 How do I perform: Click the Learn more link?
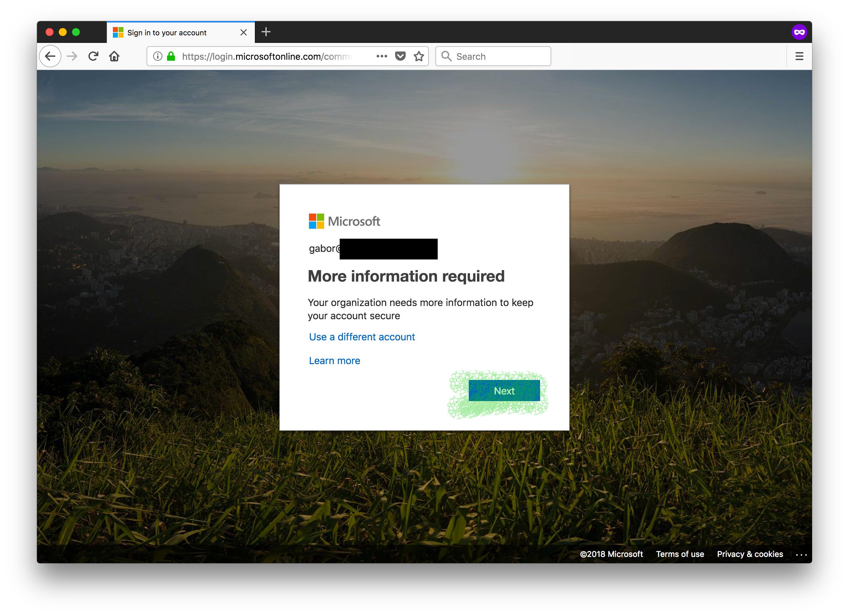pos(334,360)
